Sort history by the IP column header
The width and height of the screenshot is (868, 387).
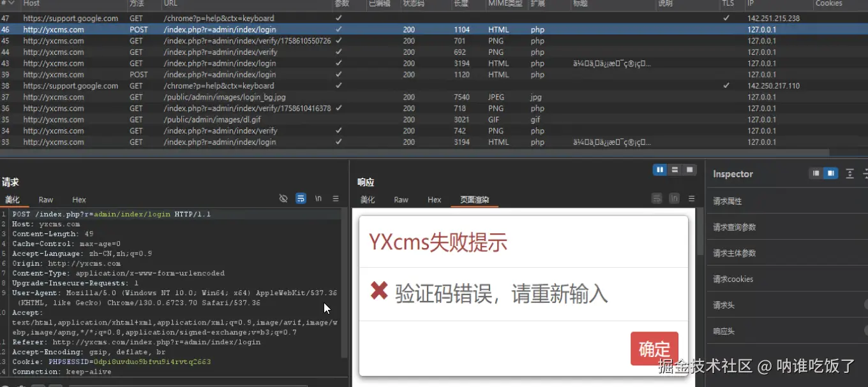pos(751,4)
